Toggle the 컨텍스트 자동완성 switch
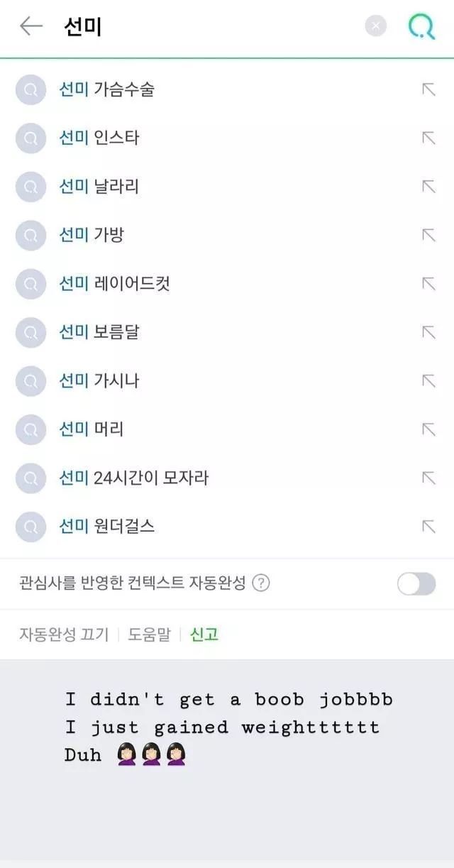The width and height of the screenshot is (454, 868). pos(416,583)
